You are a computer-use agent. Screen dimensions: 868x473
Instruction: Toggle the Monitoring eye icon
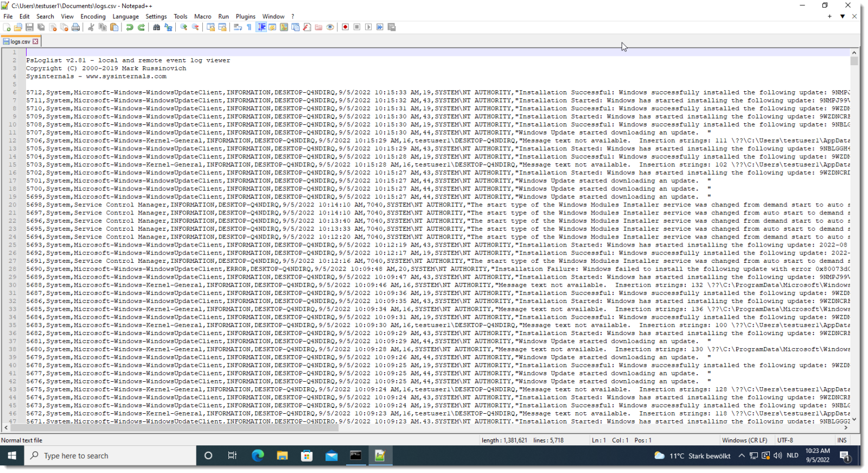[x=330, y=27]
